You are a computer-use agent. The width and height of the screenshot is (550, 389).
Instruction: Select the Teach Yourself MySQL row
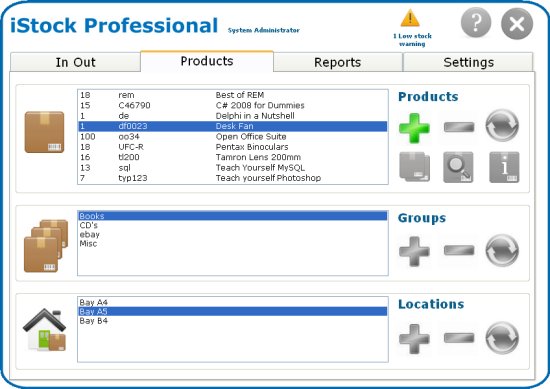coord(233,168)
